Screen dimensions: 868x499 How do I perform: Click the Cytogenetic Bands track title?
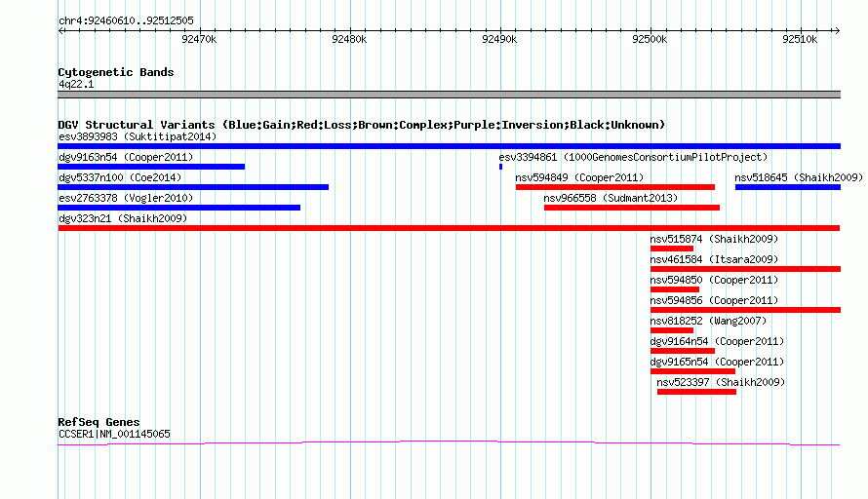(116, 72)
